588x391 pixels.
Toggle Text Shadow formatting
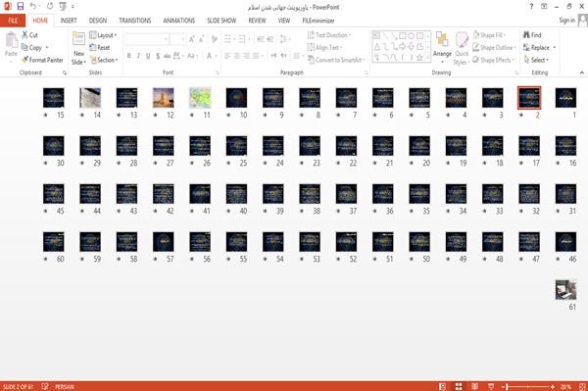coord(158,56)
